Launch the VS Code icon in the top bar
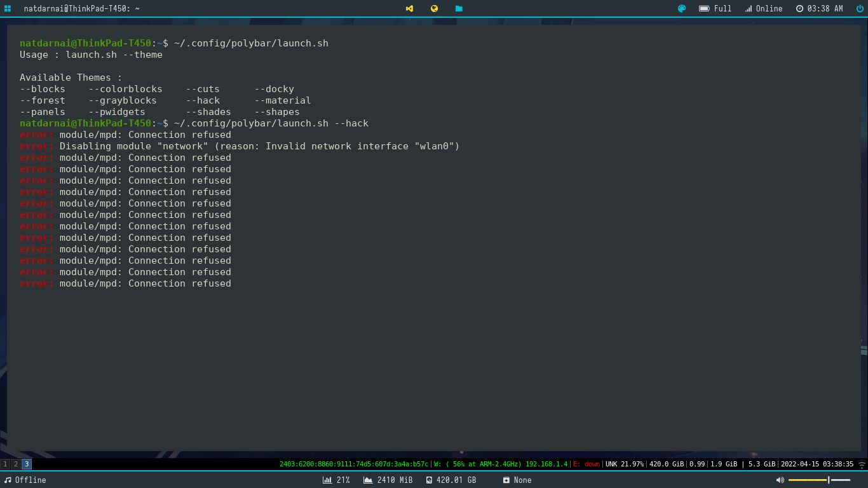Screen dimensions: 868x488 pos(409,8)
